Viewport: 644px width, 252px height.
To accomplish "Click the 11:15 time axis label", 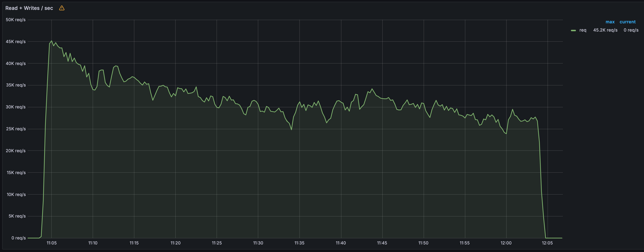I will tap(134, 243).
